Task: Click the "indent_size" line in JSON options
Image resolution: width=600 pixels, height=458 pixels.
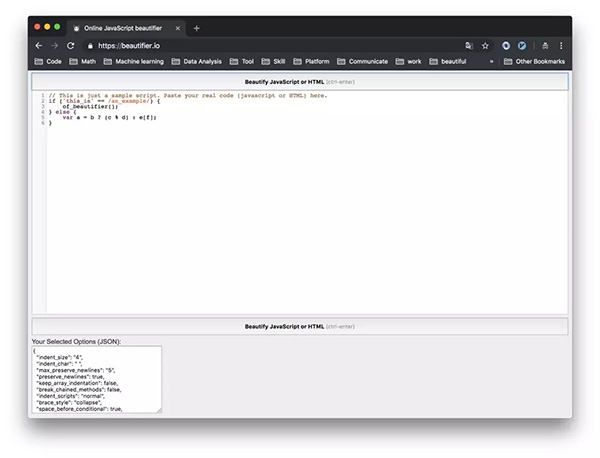Action: (x=59, y=357)
